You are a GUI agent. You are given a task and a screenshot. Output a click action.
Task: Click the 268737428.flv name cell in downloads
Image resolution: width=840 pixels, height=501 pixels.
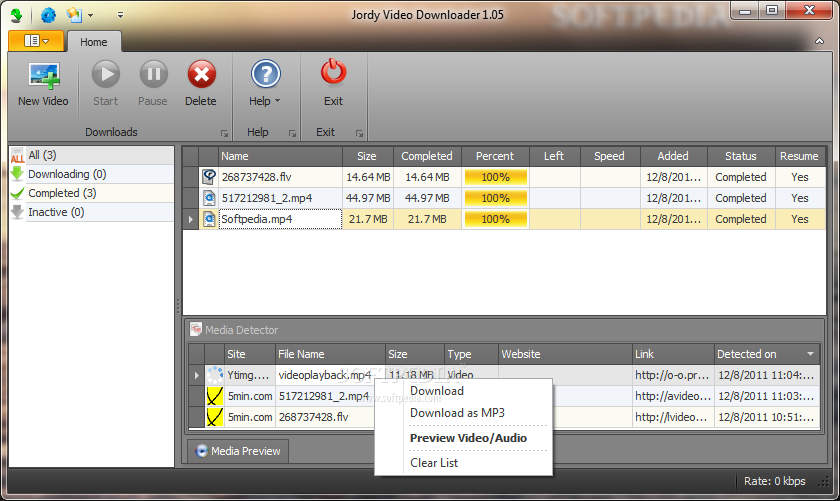280,177
